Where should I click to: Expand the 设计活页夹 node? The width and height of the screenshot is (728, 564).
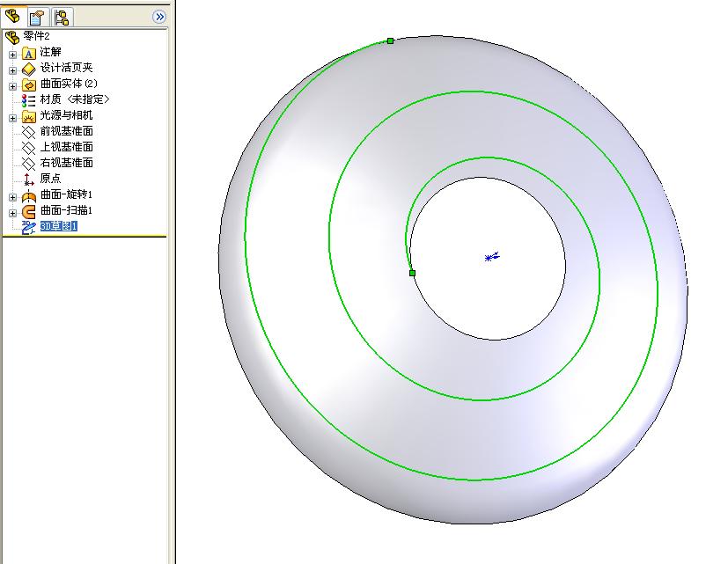pyautogui.click(x=12, y=70)
